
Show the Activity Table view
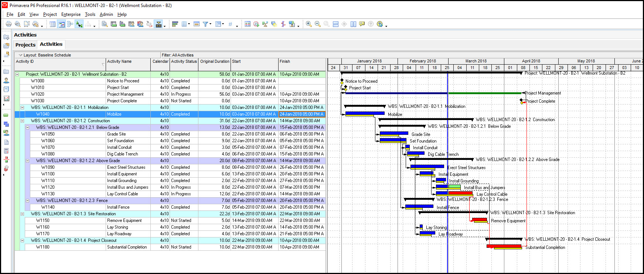click(x=52, y=24)
